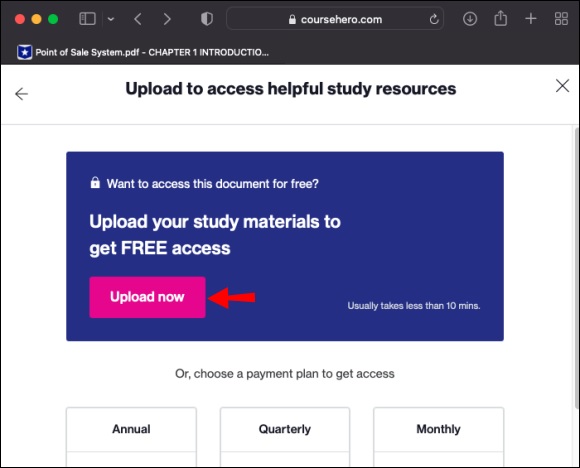Choose the Monthly payment plan
Screen dimensions: 580x468
tap(438, 429)
